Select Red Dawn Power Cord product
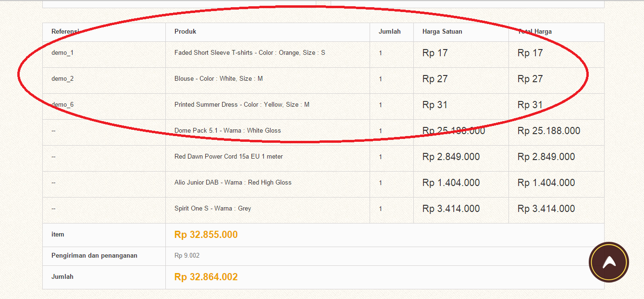Image resolution: width=644 pixels, height=299 pixels. pyautogui.click(x=228, y=157)
